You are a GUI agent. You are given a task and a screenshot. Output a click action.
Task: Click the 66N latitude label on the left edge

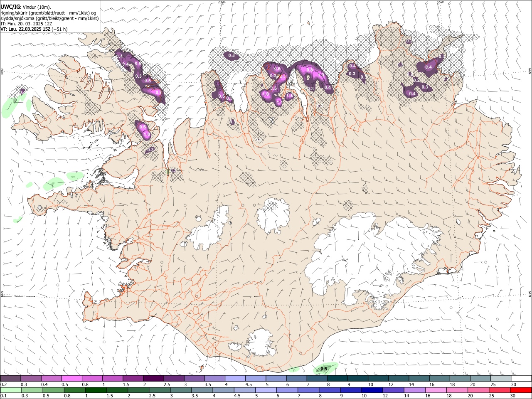2,72
